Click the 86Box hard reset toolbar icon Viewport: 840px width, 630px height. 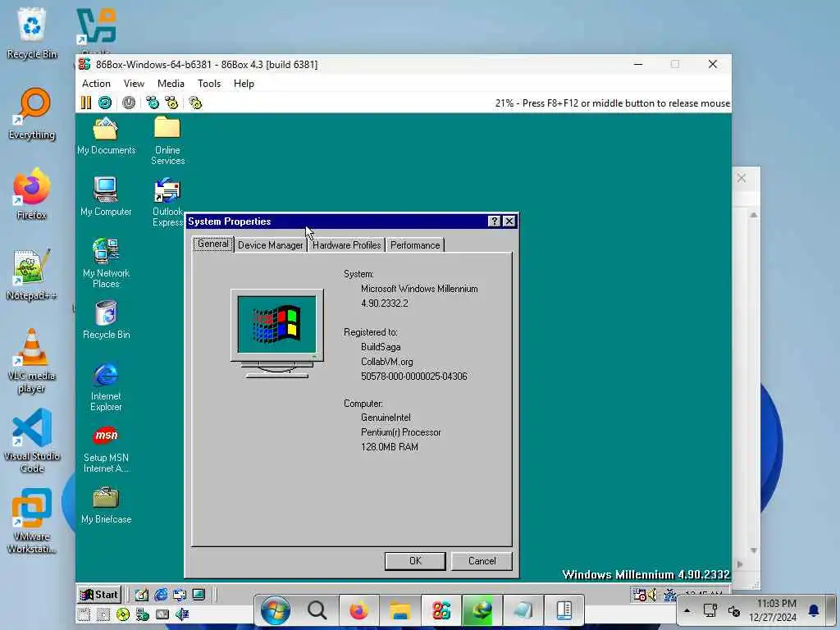pos(105,103)
